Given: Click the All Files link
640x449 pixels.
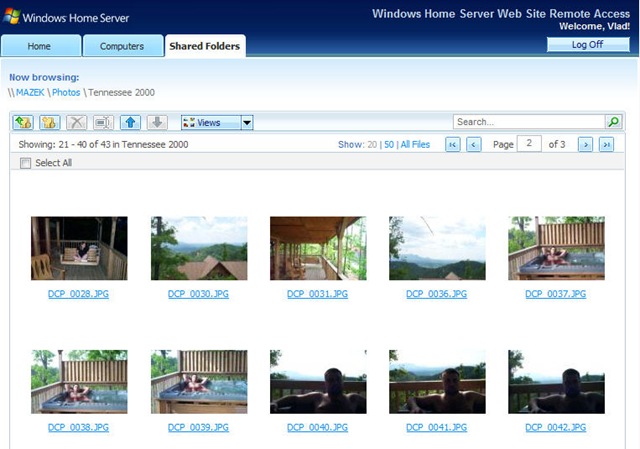Looking at the screenshot, I should 414,145.
